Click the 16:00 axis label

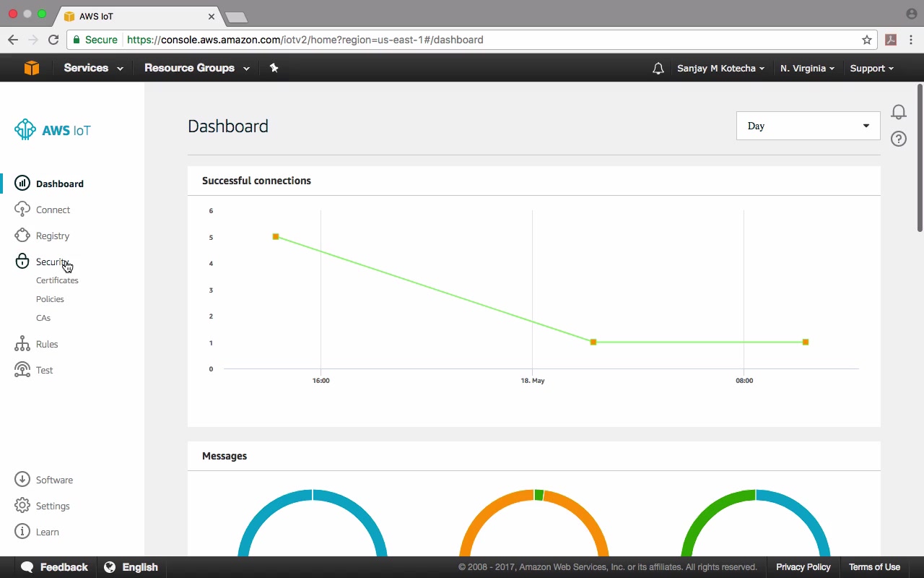[321, 381]
